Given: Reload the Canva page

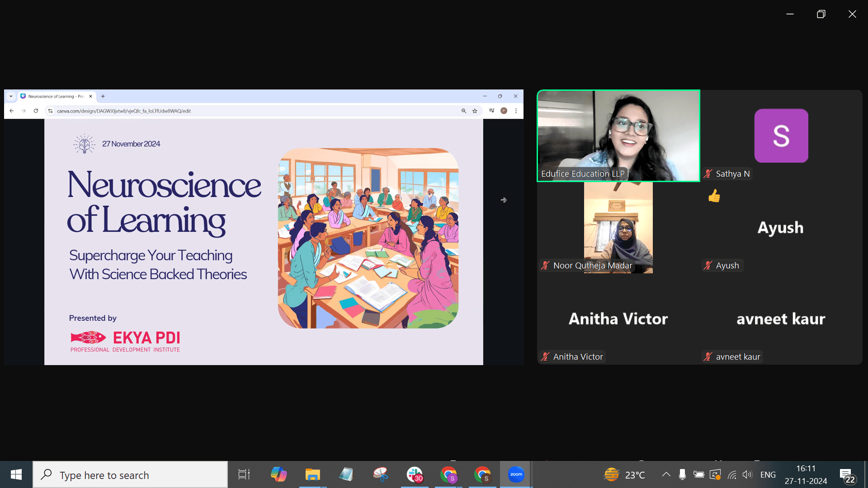Looking at the screenshot, I should point(36,111).
